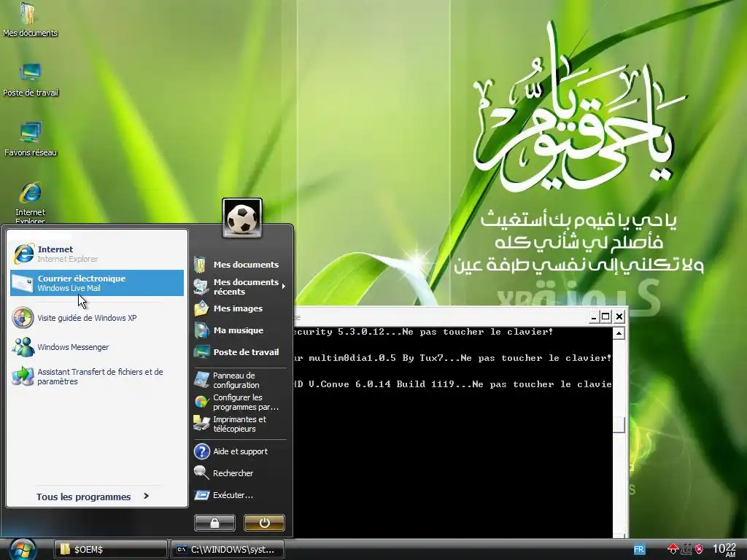Switch to C:\WINDOWS\syst... taskbar window
Image resolution: width=747 pixels, height=560 pixels.
tap(228, 550)
